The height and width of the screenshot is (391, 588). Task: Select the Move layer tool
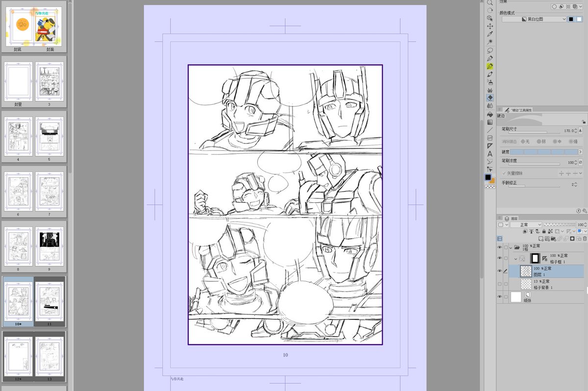click(x=490, y=26)
